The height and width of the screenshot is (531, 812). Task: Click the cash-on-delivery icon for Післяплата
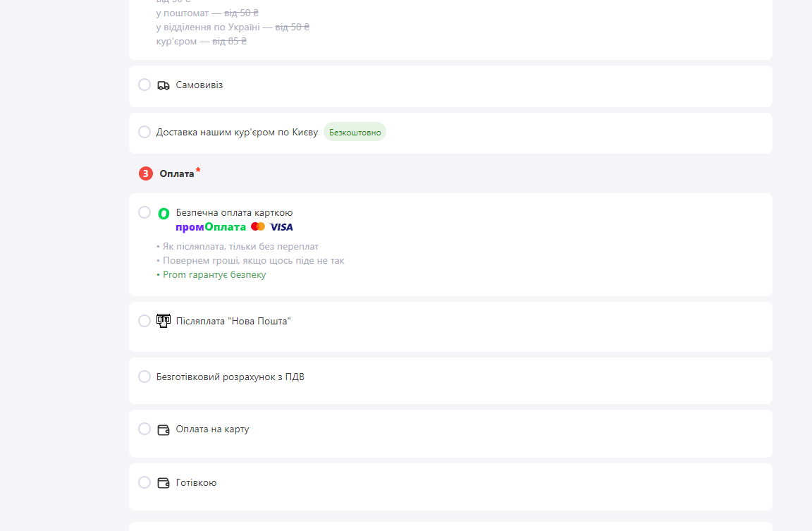click(164, 321)
